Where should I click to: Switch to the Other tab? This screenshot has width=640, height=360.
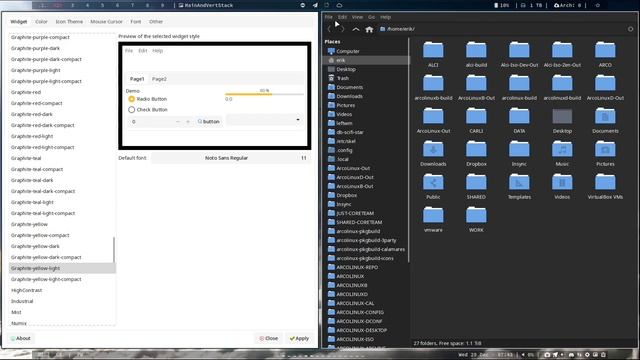tap(156, 22)
